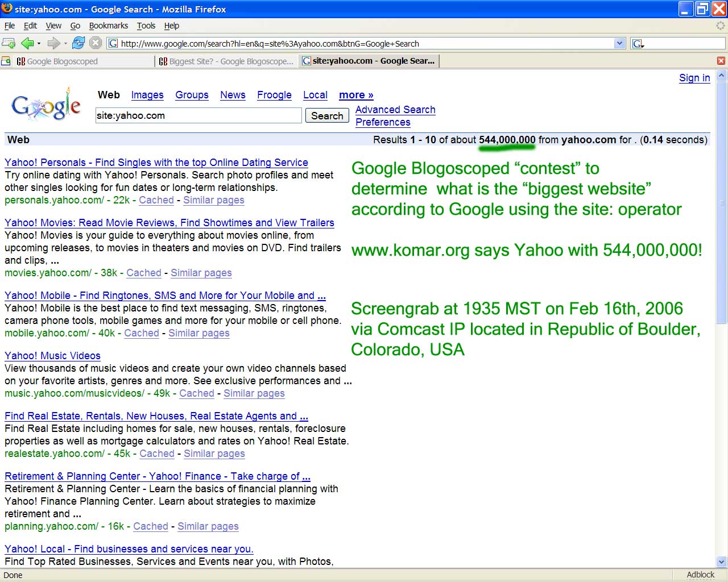728x582 pixels.
Task: Open the Yahoo! Mobile result title
Action: click(x=165, y=296)
